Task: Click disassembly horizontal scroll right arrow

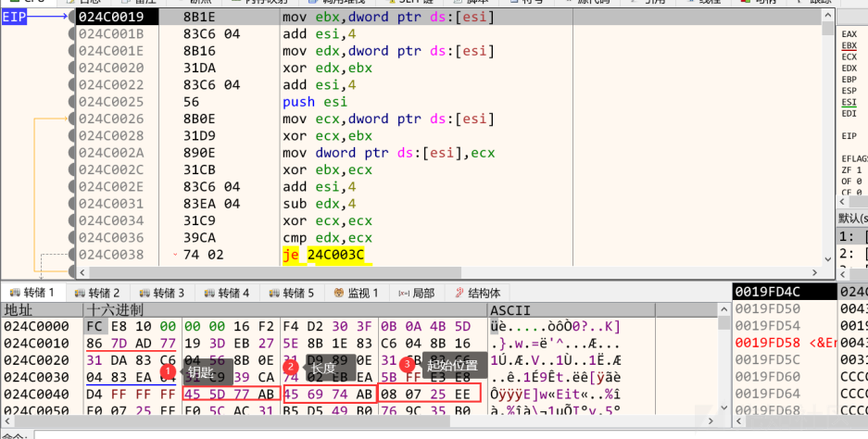Action: tap(815, 272)
